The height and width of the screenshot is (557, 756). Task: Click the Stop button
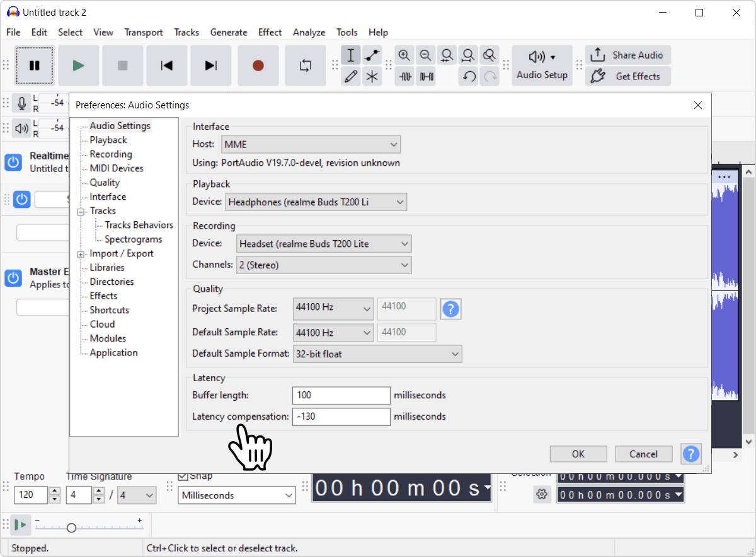pyautogui.click(x=123, y=66)
